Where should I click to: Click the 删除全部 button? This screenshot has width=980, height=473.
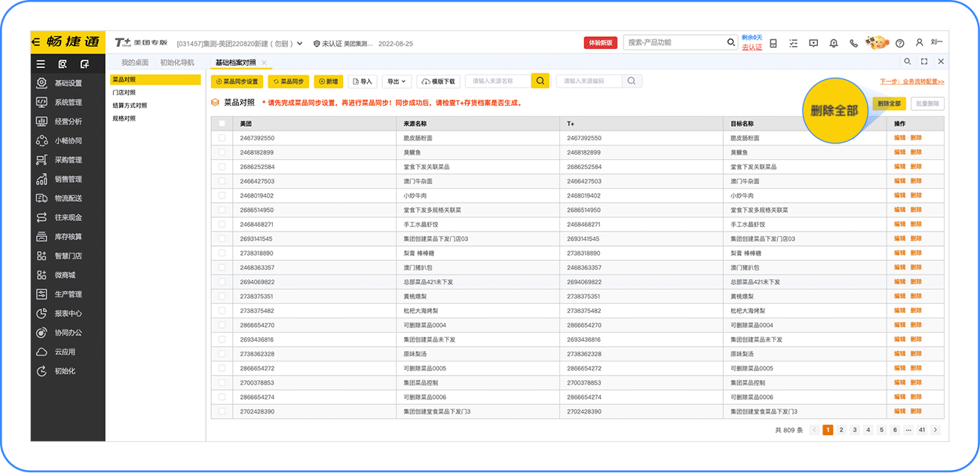889,103
